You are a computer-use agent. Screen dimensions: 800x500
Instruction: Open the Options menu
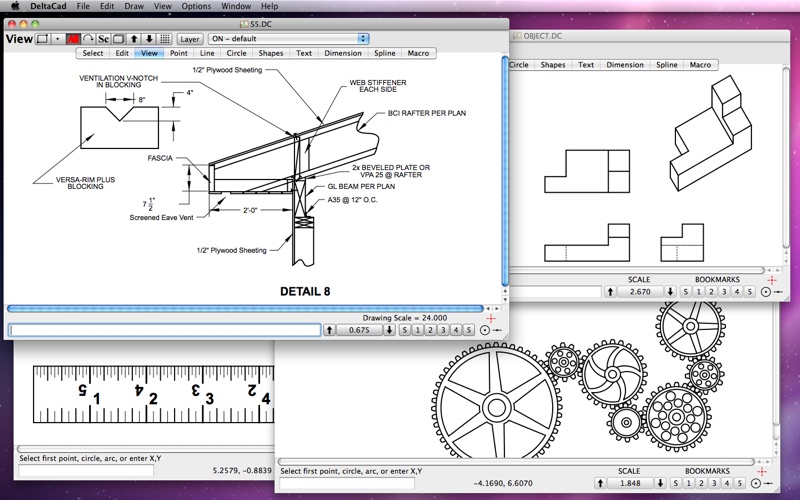(196, 6)
